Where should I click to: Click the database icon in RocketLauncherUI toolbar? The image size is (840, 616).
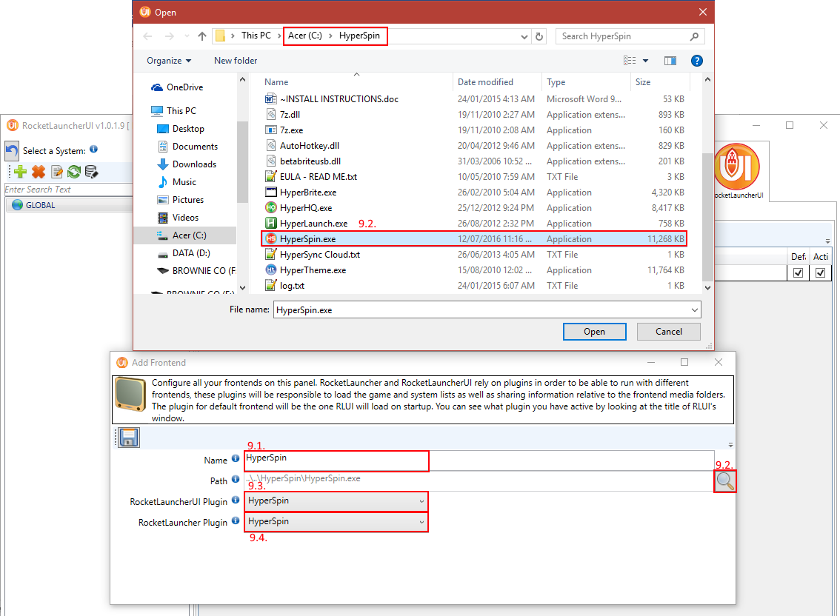pos(92,172)
